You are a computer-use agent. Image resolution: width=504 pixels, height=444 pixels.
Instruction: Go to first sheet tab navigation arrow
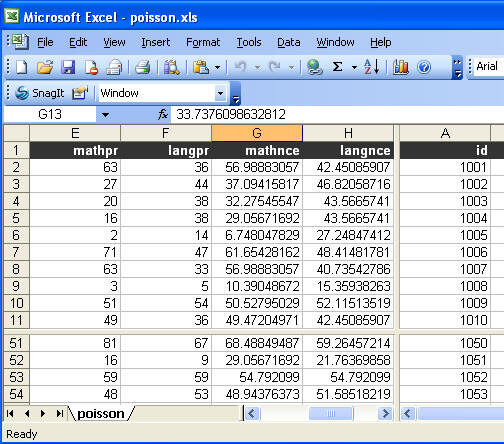[10, 414]
